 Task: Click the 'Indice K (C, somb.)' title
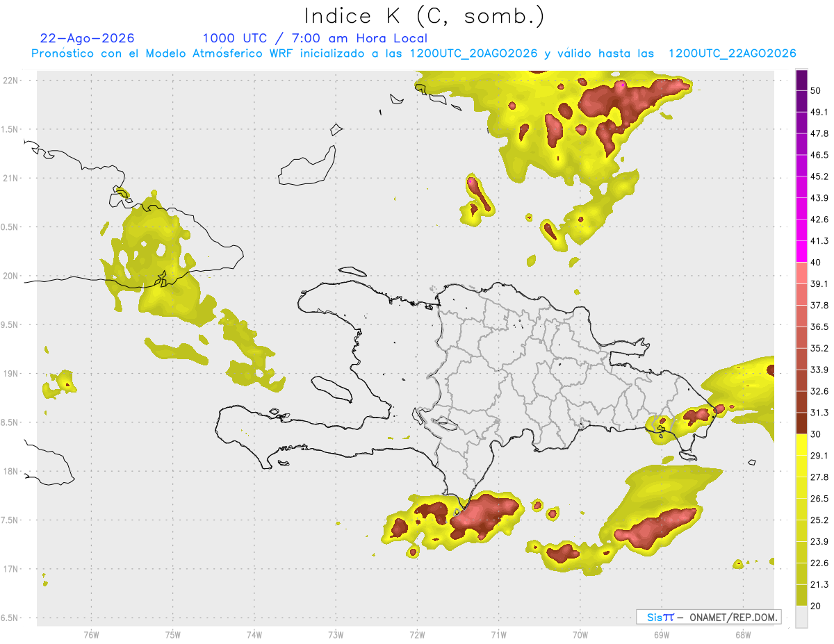(x=424, y=17)
